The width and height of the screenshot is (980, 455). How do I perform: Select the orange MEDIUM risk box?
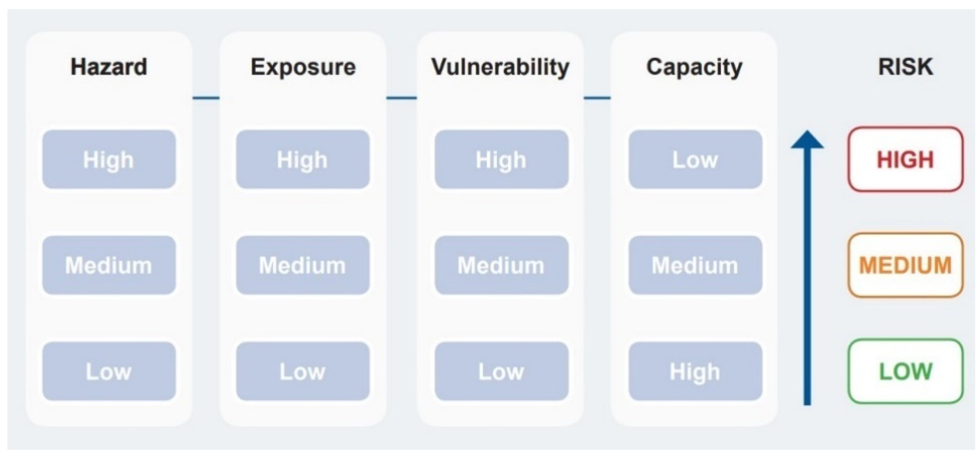point(905,265)
